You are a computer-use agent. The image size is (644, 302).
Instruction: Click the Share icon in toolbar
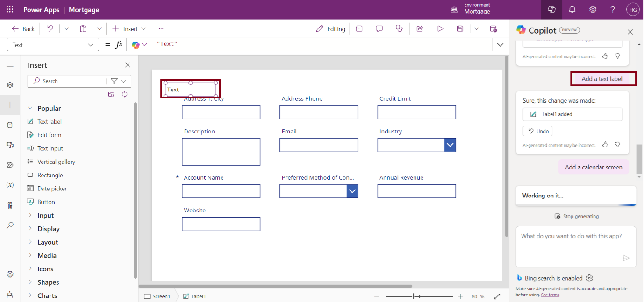420,29
